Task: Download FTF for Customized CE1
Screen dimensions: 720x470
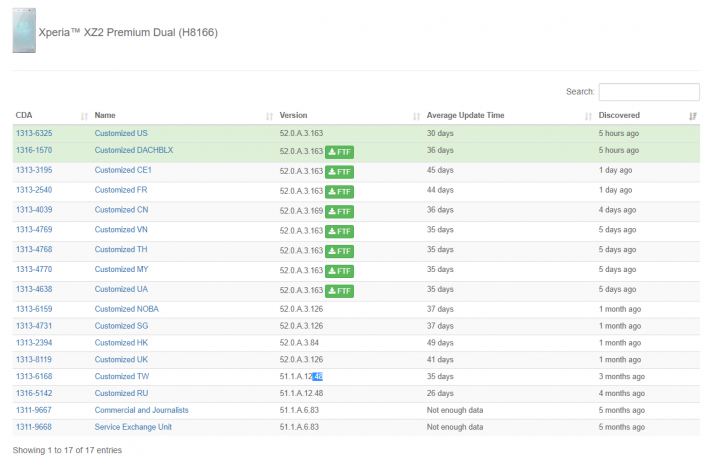Action: click(x=339, y=172)
